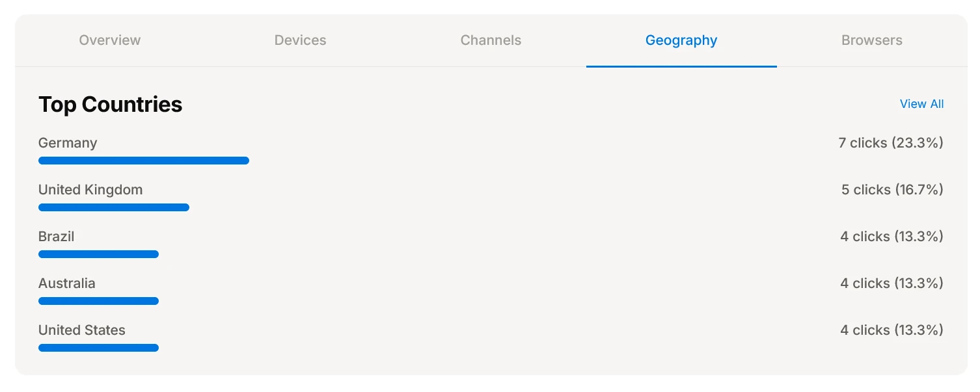This screenshot has width=980, height=392.
Task: Click United States' blue progress bar
Action: (98, 348)
